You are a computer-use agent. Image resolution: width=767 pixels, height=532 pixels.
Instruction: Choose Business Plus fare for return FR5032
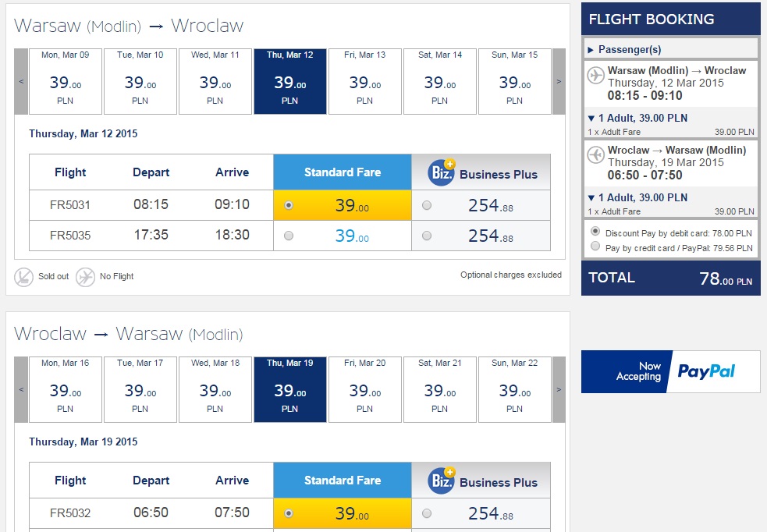tap(426, 513)
